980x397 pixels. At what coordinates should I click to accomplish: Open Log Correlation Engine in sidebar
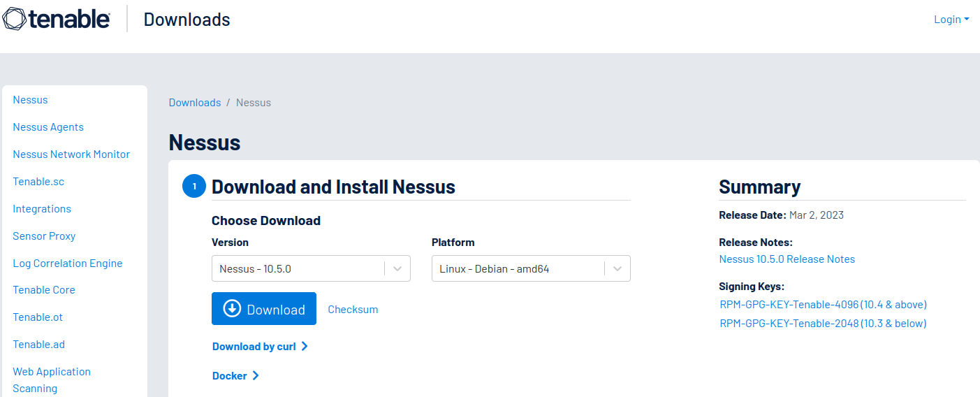pyautogui.click(x=68, y=264)
